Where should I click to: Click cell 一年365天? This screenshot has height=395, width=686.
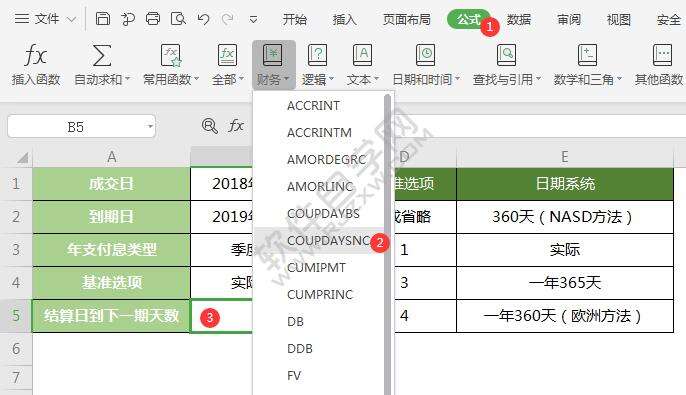[565, 283]
